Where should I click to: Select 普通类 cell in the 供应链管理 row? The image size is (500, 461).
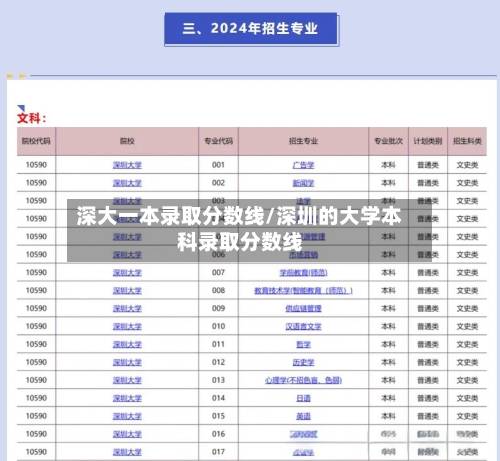tap(428, 309)
